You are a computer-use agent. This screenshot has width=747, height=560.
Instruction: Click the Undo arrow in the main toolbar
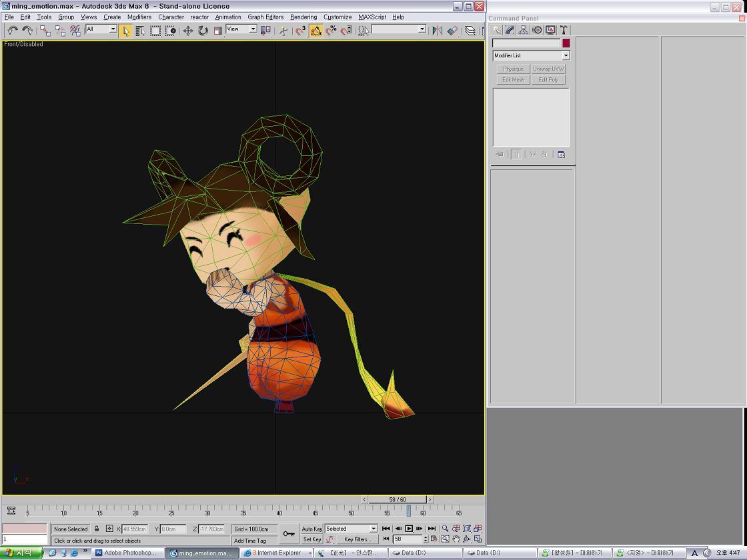[13, 31]
